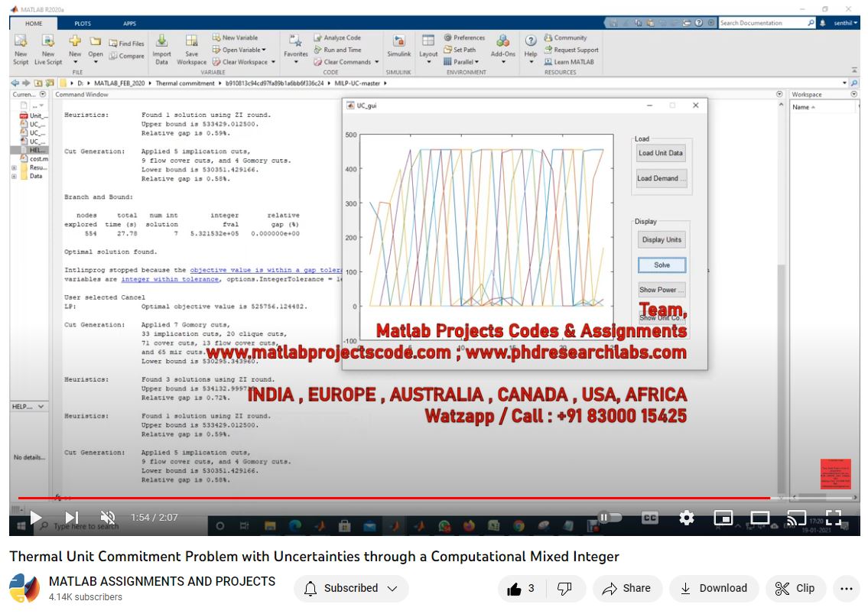Seek on the red video progress bar
This screenshot has width=868, height=614.
[382, 499]
